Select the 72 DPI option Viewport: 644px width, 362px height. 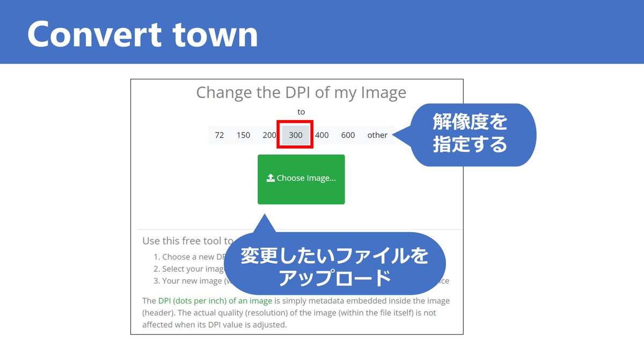(219, 135)
